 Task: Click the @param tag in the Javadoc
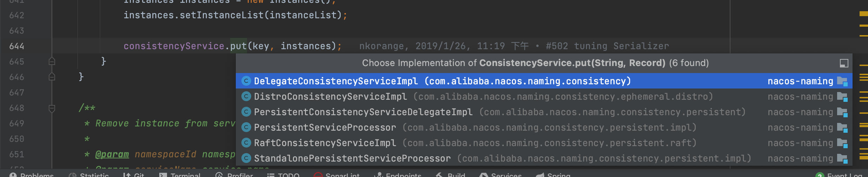(x=112, y=155)
